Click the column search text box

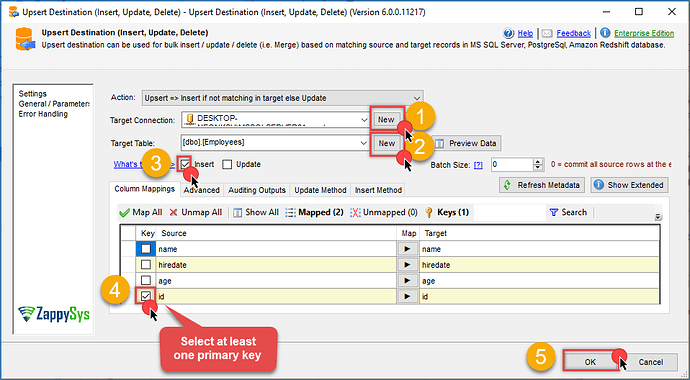coord(509,212)
